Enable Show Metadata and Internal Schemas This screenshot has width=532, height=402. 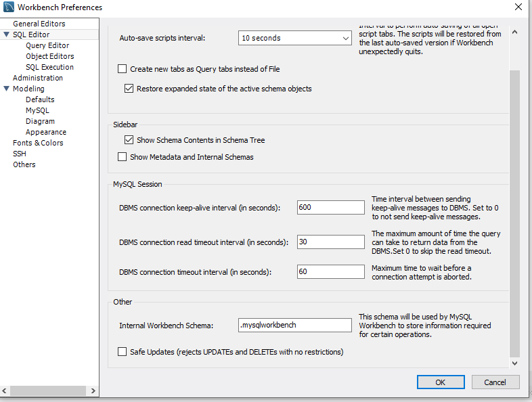(x=122, y=157)
